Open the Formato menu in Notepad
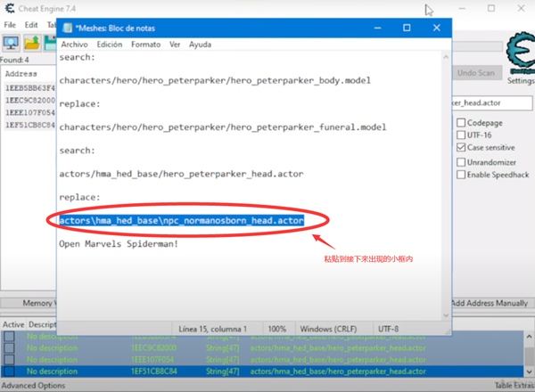The width and height of the screenshot is (535, 392). click(x=145, y=45)
